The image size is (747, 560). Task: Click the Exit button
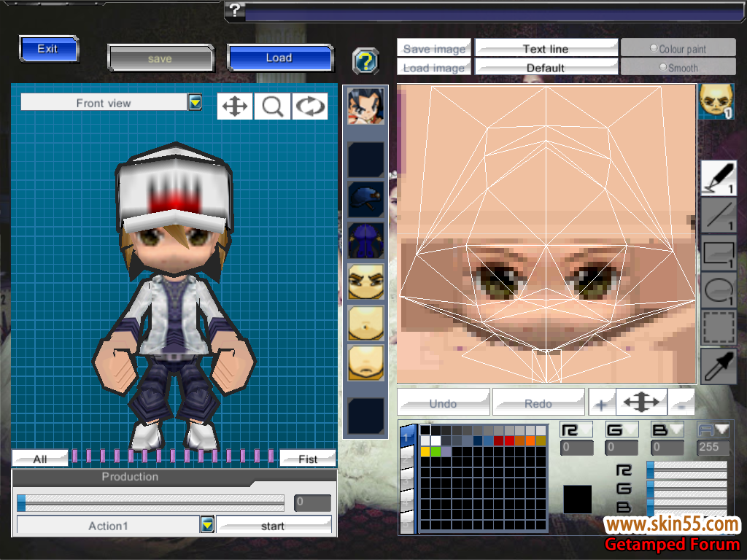pos(49,49)
